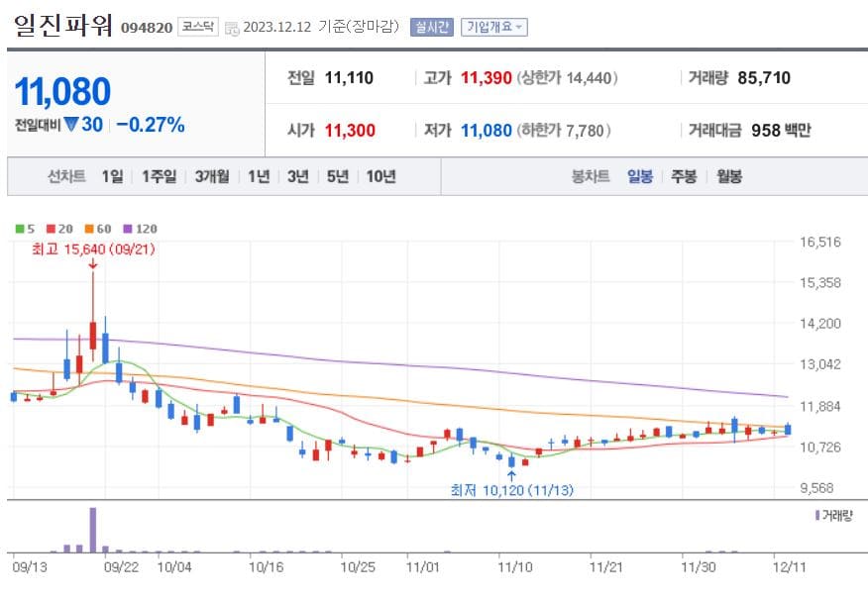Image resolution: width=868 pixels, height=598 pixels.
Task: Select the 1년 line chart period
Action: coord(259,176)
